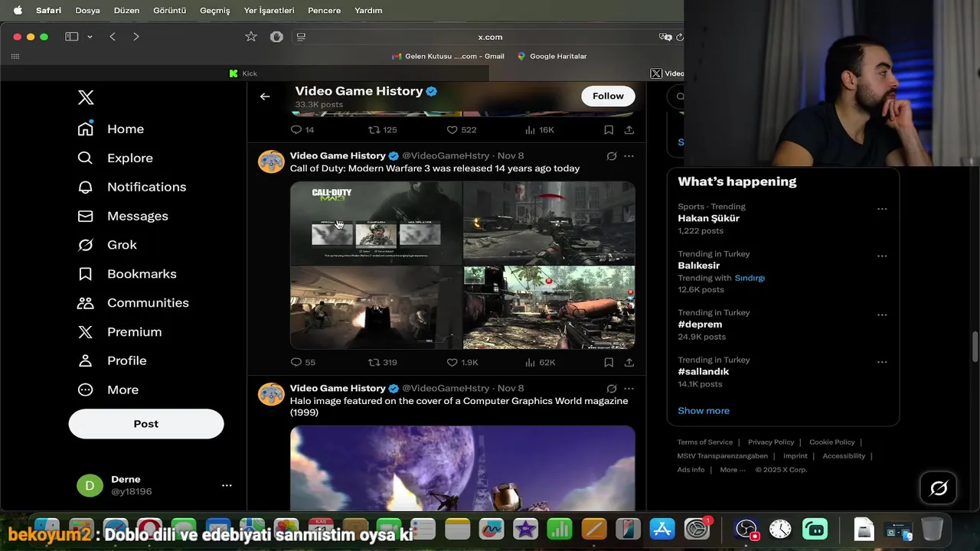Share the post with 16K views
Image resolution: width=980 pixels, height=551 pixels.
[629, 130]
